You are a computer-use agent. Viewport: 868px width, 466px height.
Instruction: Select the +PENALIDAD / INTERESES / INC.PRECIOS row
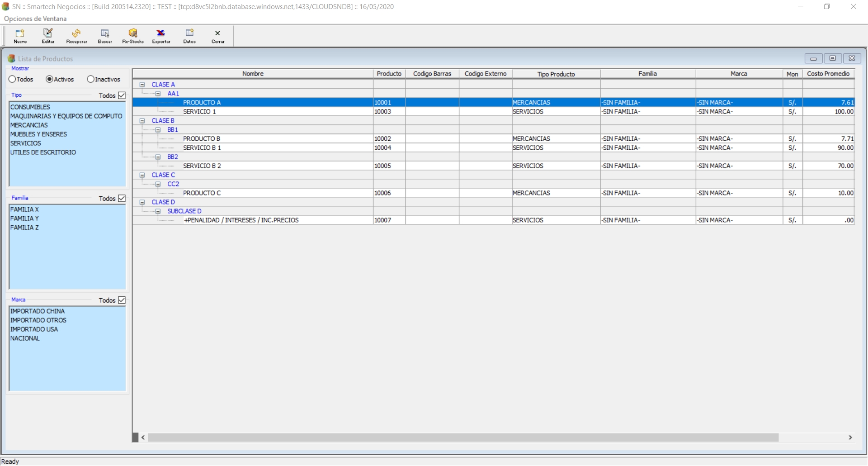[x=493, y=220]
